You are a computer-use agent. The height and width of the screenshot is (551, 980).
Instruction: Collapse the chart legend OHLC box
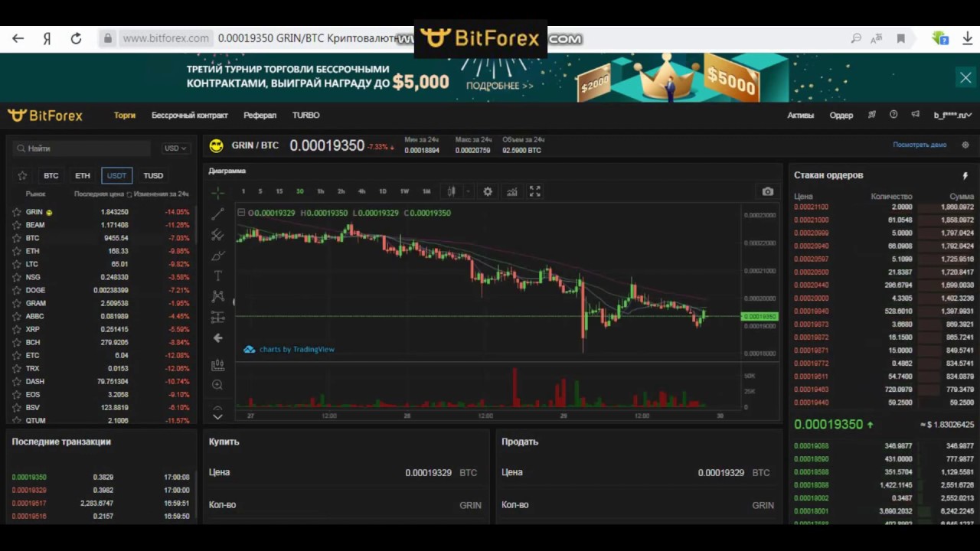[241, 213]
